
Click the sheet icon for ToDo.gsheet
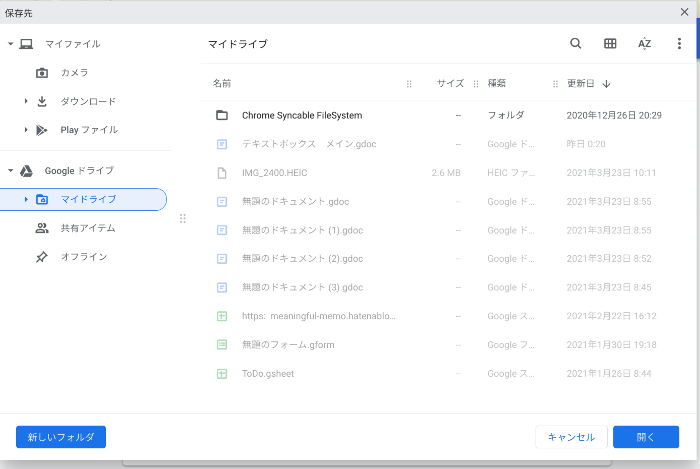[x=222, y=374]
